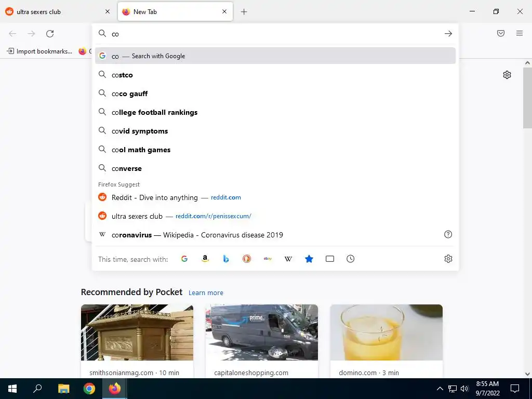Screen dimensions: 532x399
Task: Open smithsonianmag.com Pocket story thumbnail
Action: coord(137,332)
